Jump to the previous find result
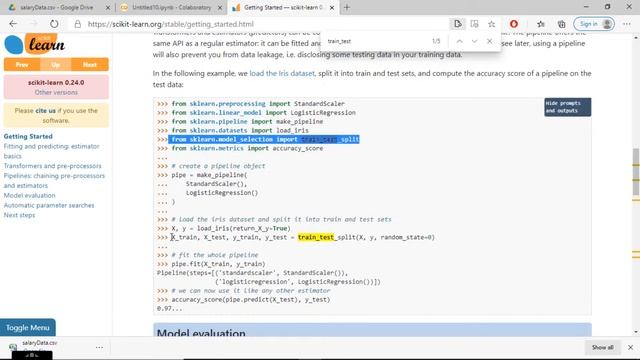 point(460,41)
